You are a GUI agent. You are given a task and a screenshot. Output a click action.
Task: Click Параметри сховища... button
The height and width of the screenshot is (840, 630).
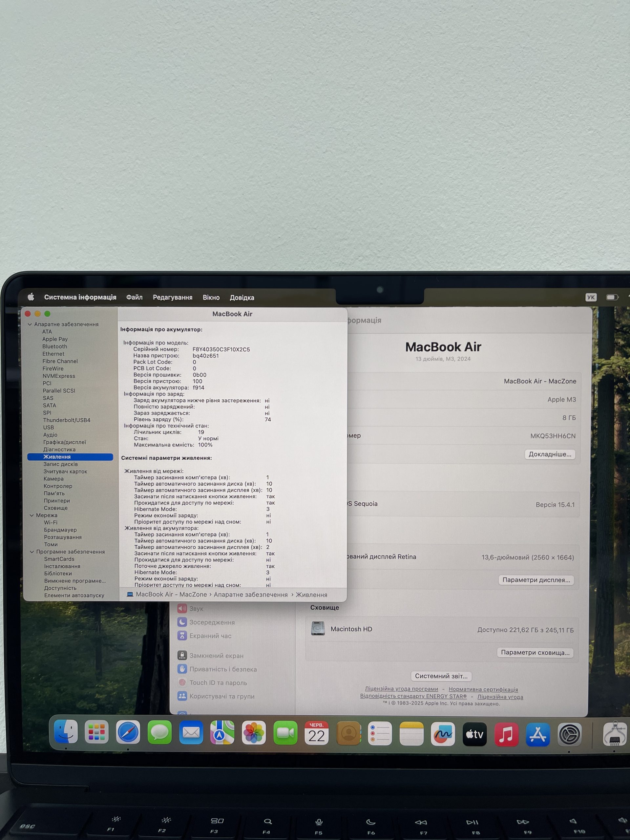coord(535,652)
